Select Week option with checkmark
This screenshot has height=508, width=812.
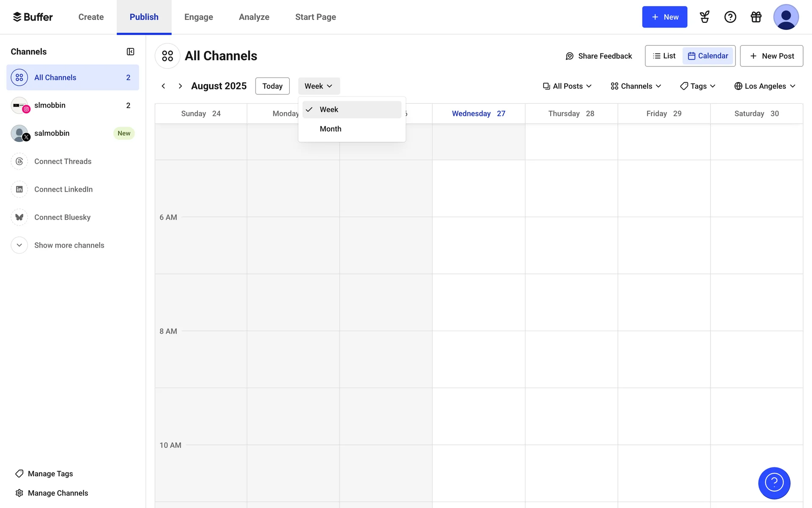pos(329,109)
